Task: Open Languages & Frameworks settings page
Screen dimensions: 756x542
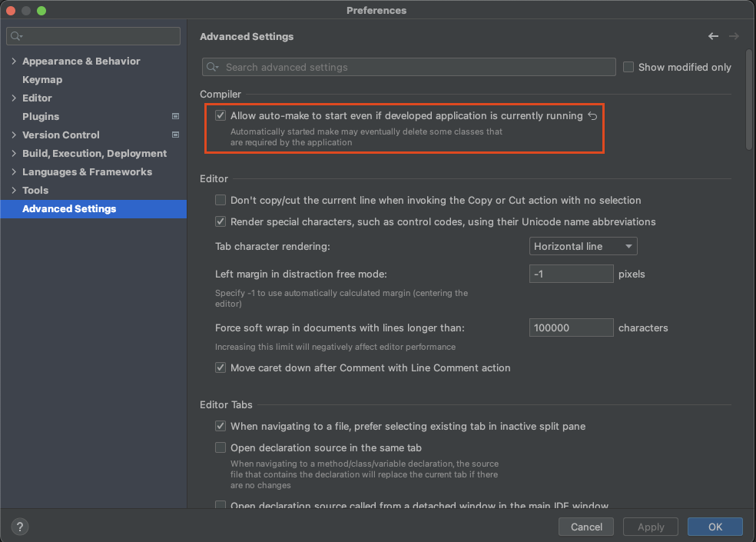Action: (87, 171)
